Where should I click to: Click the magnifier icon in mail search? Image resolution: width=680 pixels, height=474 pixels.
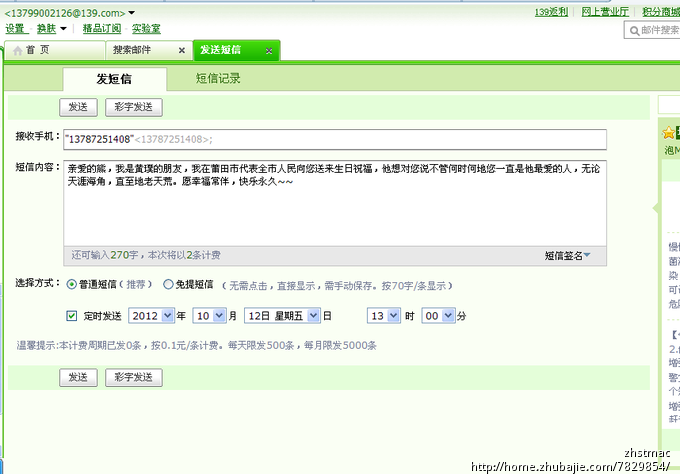point(634,30)
